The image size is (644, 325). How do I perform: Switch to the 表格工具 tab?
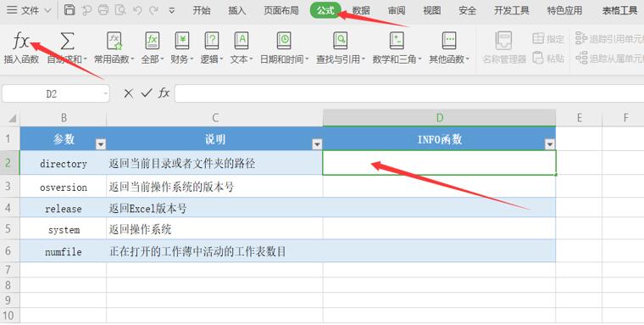(x=619, y=11)
